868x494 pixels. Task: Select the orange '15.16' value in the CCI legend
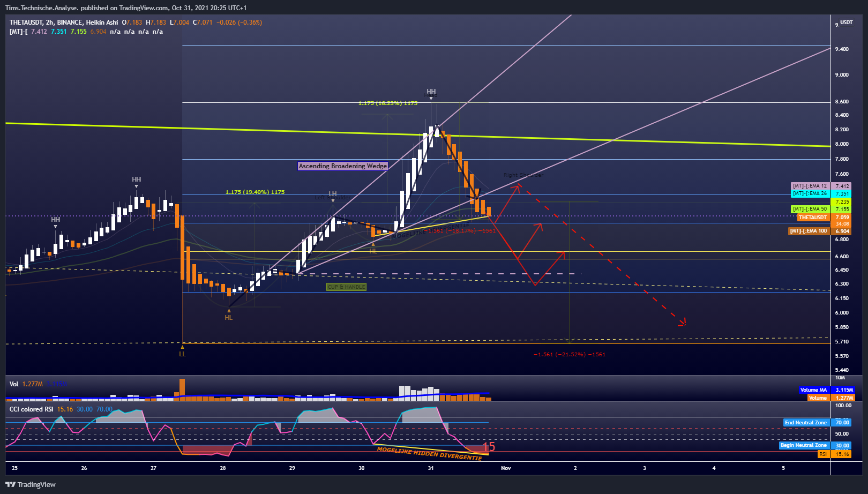click(65, 409)
